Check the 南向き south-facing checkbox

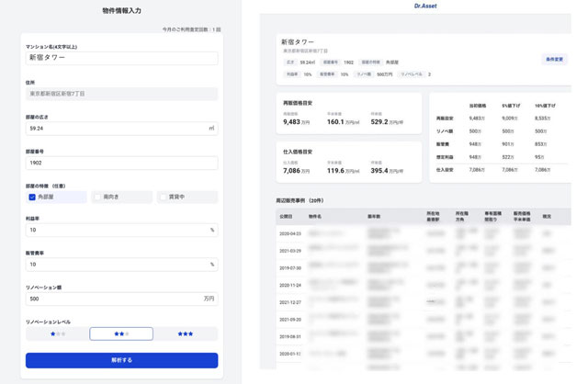point(98,197)
